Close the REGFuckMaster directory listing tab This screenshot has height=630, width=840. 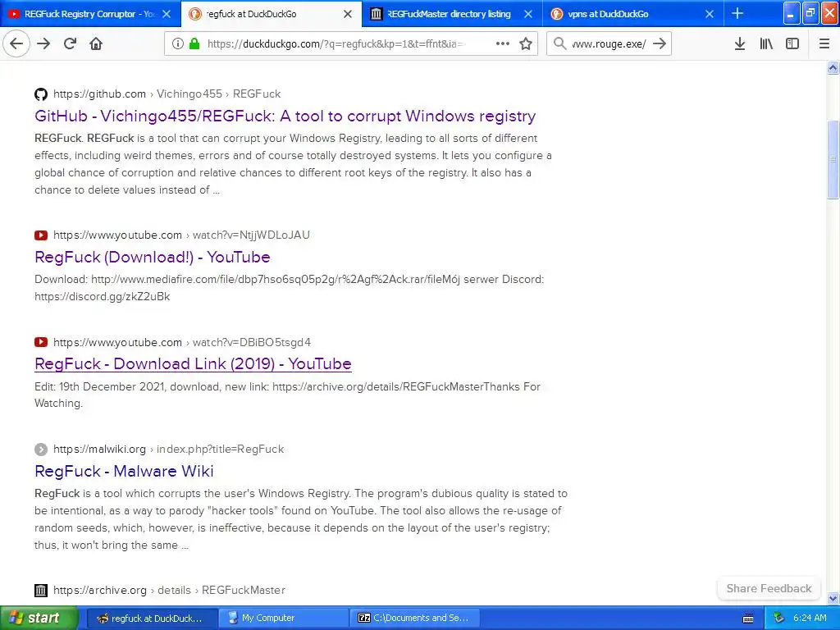pos(528,14)
